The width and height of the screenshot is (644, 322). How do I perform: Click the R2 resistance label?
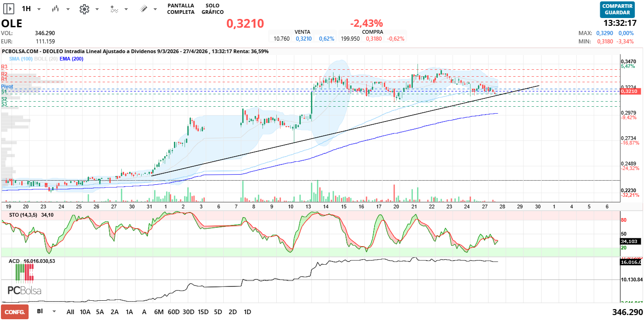coord(4,74)
